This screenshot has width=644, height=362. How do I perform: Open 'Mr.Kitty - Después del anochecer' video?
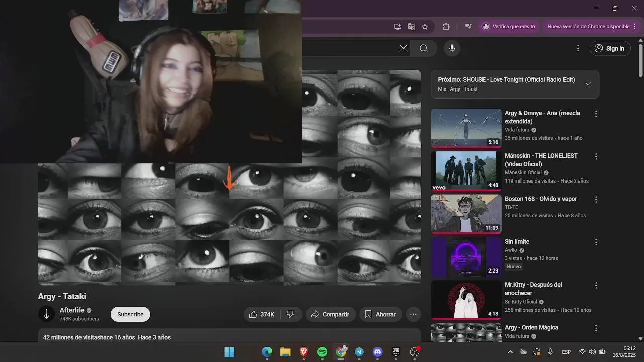[x=533, y=289]
